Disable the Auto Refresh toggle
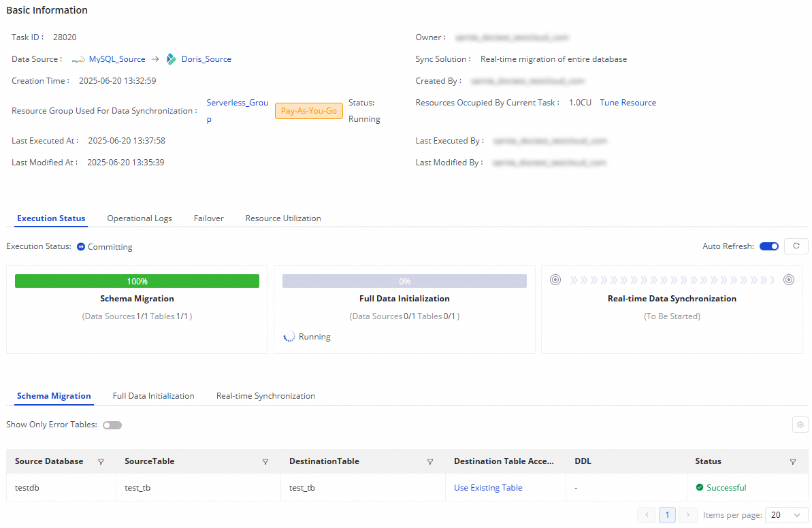Screen dimensions: 812x528 click(x=769, y=246)
